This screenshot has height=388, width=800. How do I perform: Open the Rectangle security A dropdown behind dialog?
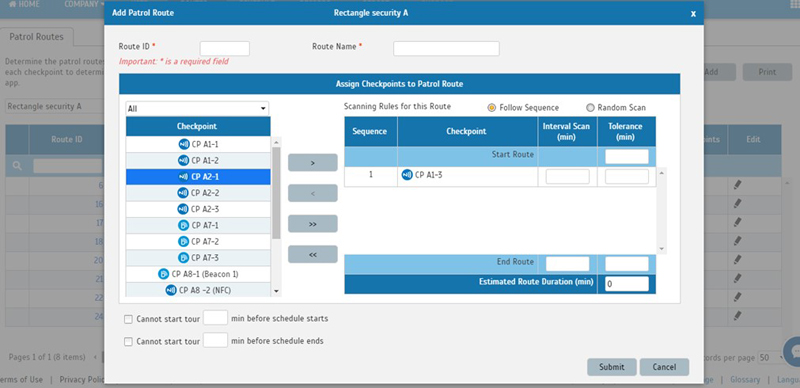(54, 107)
